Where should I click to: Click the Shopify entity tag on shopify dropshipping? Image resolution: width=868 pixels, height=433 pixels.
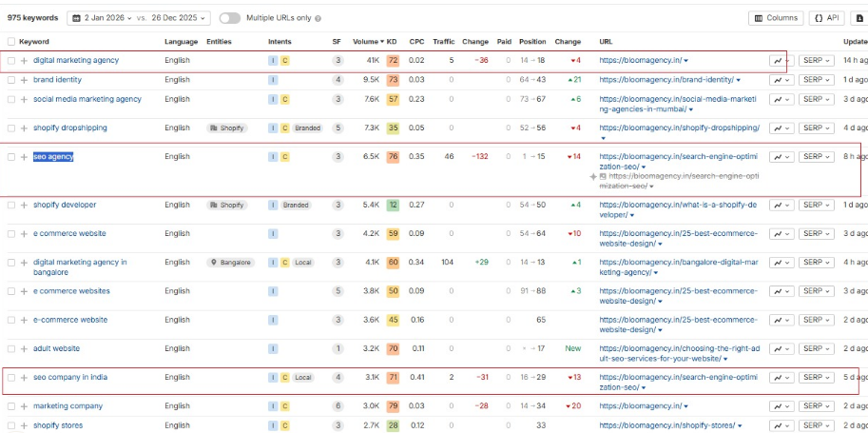pyautogui.click(x=227, y=128)
